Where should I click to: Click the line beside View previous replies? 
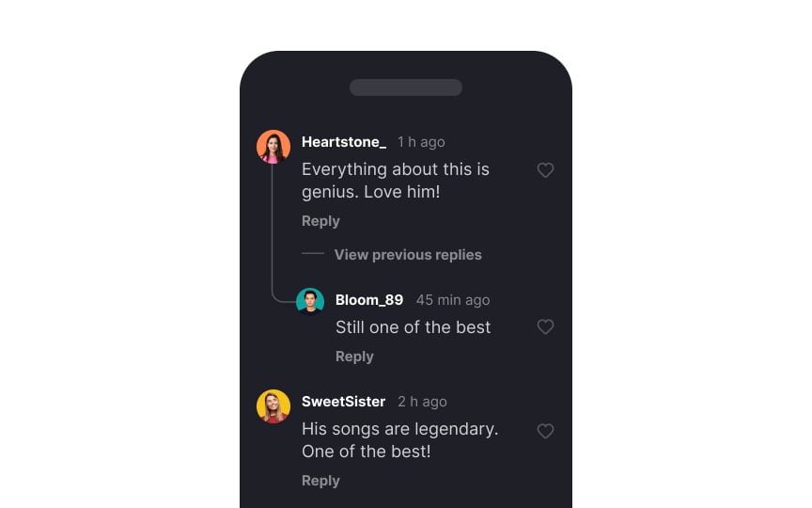click(x=313, y=253)
